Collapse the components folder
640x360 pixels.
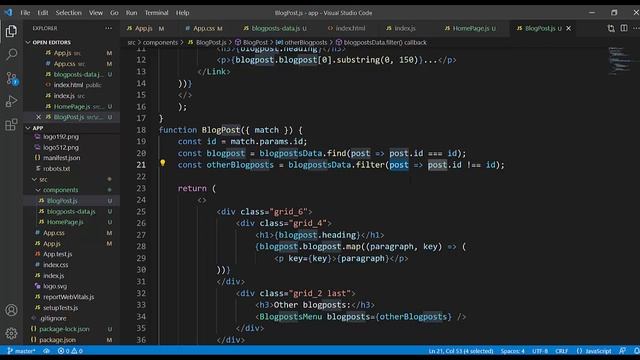pyautogui.click(x=60, y=190)
